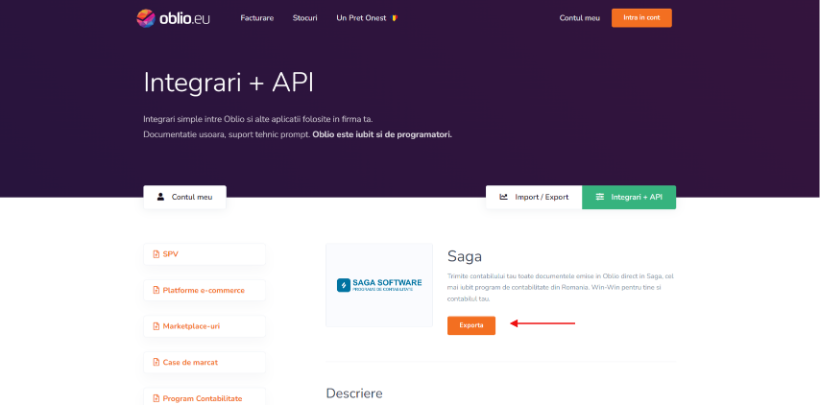Open the Platforme e-commerce category
This screenshot has height=405, width=820.
(204, 290)
